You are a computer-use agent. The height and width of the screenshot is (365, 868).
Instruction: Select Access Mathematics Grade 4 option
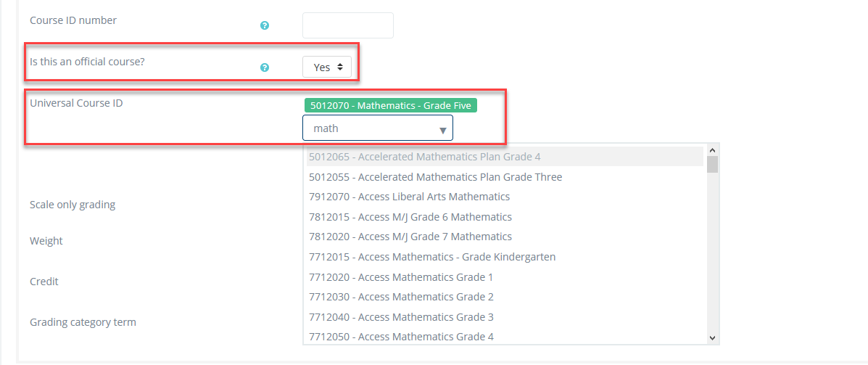pyautogui.click(x=401, y=337)
